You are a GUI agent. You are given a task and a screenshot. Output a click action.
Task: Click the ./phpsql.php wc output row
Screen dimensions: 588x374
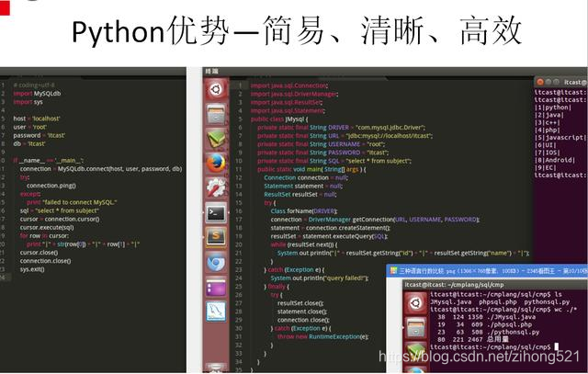click(484, 324)
